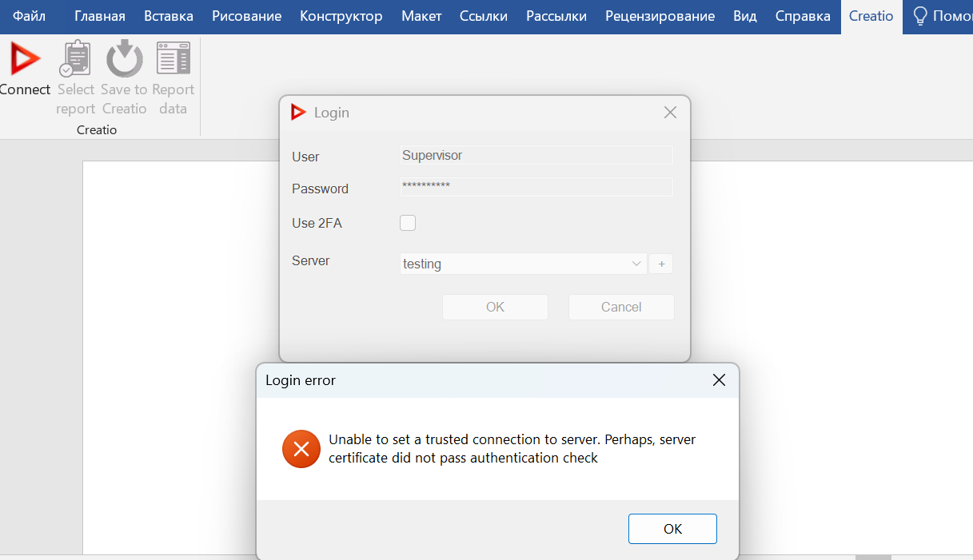Click Cancel in the Login dialog
This screenshot has width=973, height=560.
coord(621,307)
